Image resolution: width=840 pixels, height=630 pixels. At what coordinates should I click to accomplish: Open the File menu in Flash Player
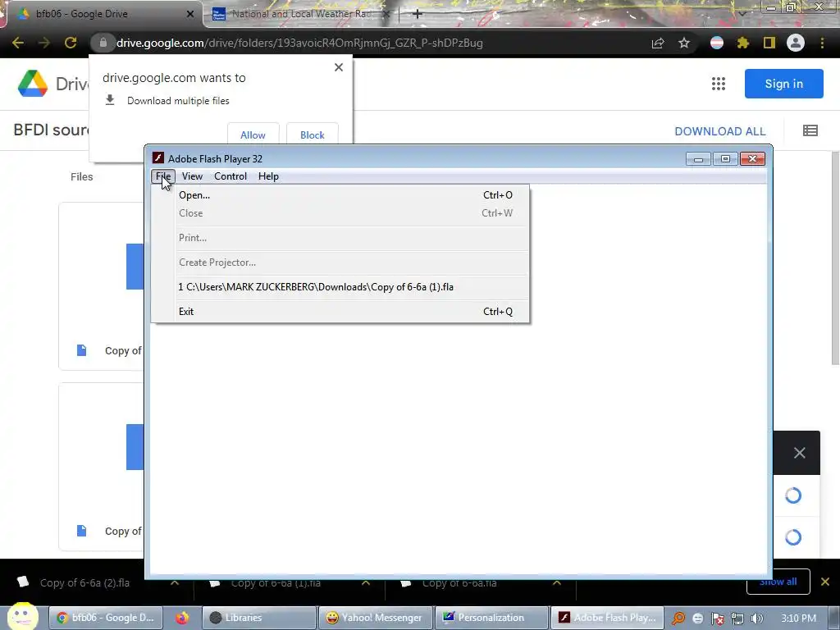pos(163,176)
